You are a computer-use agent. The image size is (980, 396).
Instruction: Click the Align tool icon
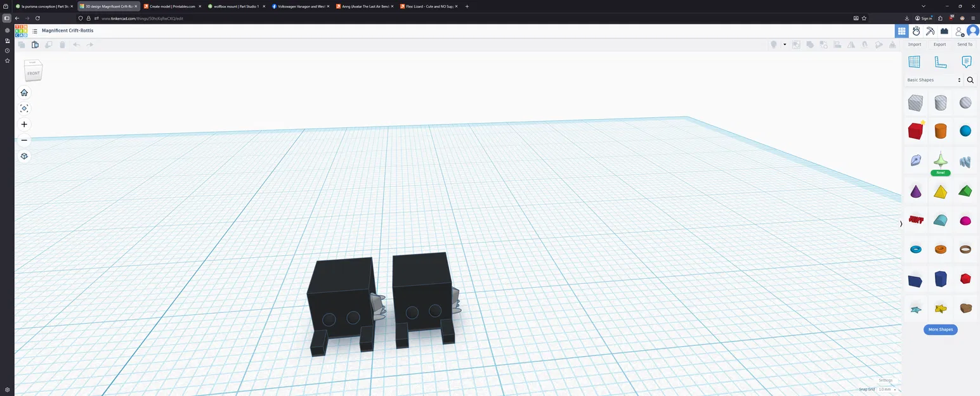tap(837, 44)
